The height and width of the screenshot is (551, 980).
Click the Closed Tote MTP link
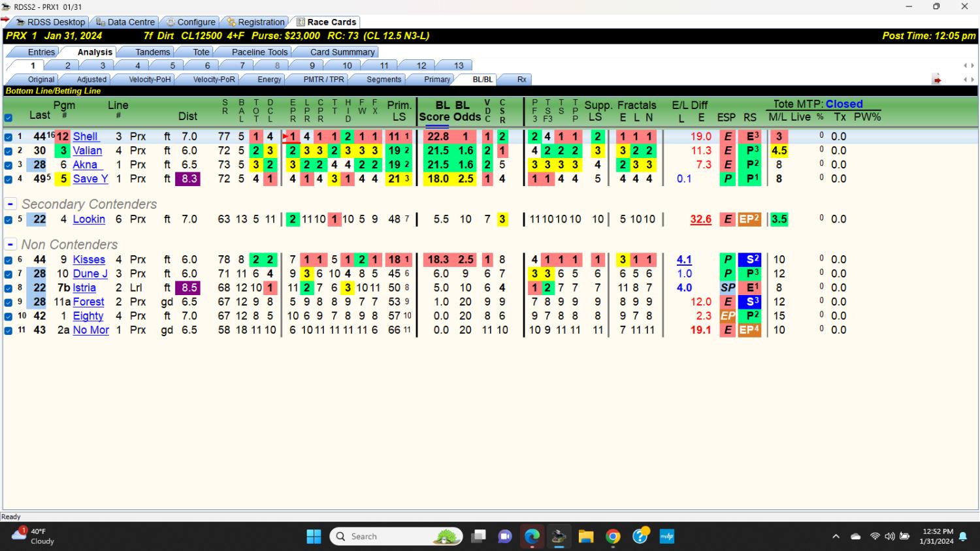click(844, 104)
